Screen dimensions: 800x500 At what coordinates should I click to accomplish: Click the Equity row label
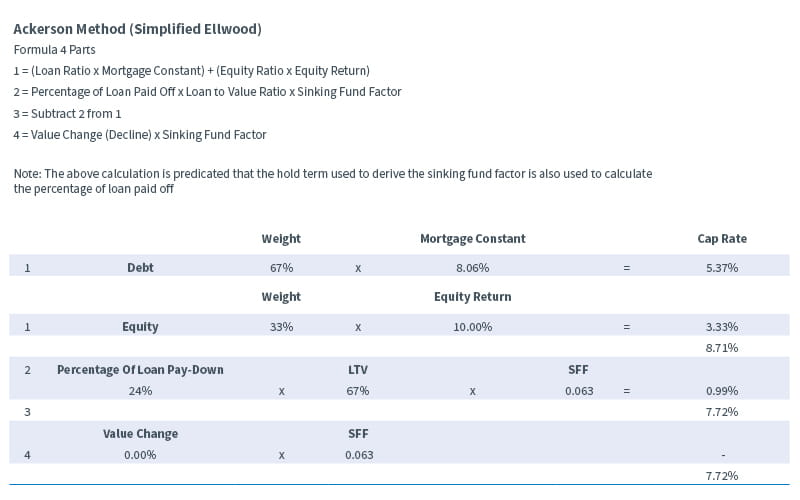pos(140,327)
